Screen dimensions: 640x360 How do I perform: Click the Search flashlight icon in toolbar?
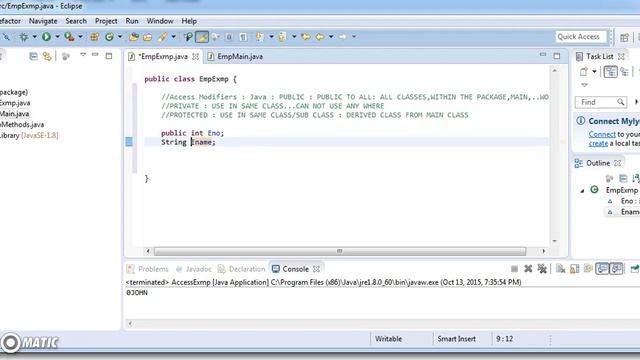pos(163,37)
